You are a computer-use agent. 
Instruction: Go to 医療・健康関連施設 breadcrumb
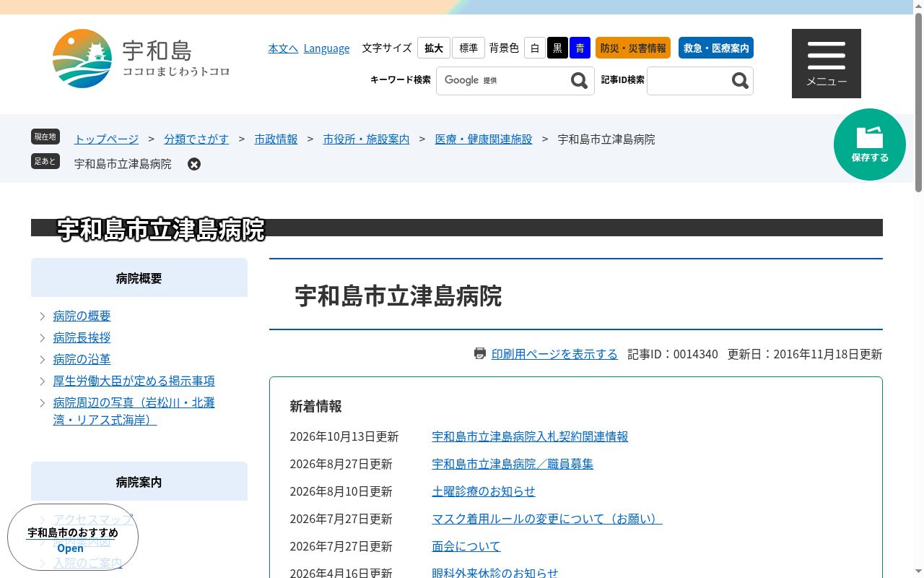pos(484,139)
